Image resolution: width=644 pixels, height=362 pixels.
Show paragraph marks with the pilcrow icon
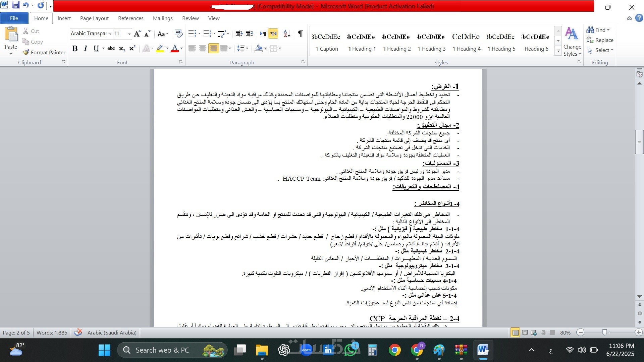pyautogui.click(x=300, y=34)
